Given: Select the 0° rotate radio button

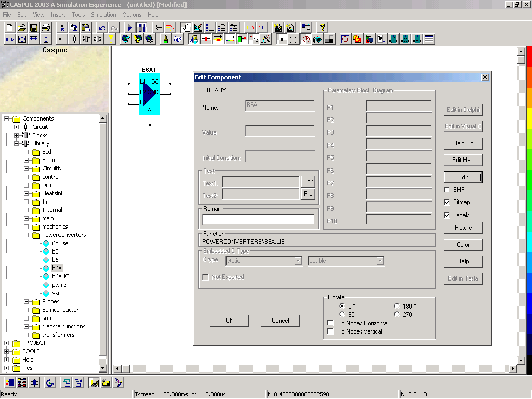Looking at the screenshot, I should pos(342,306).
